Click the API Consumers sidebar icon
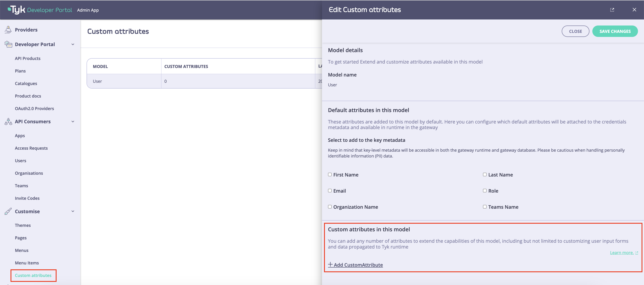The width and height of the screenshot is (644, 285). click(x=8, y=122)
